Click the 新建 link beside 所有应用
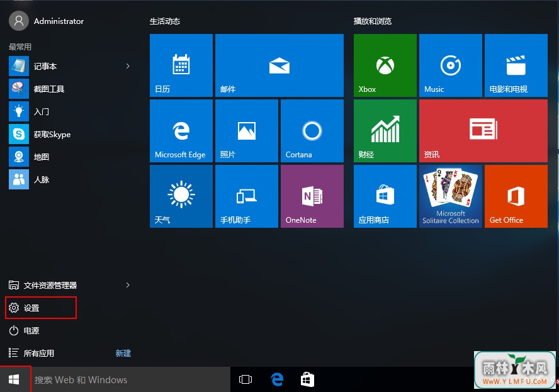 point(123,353)
